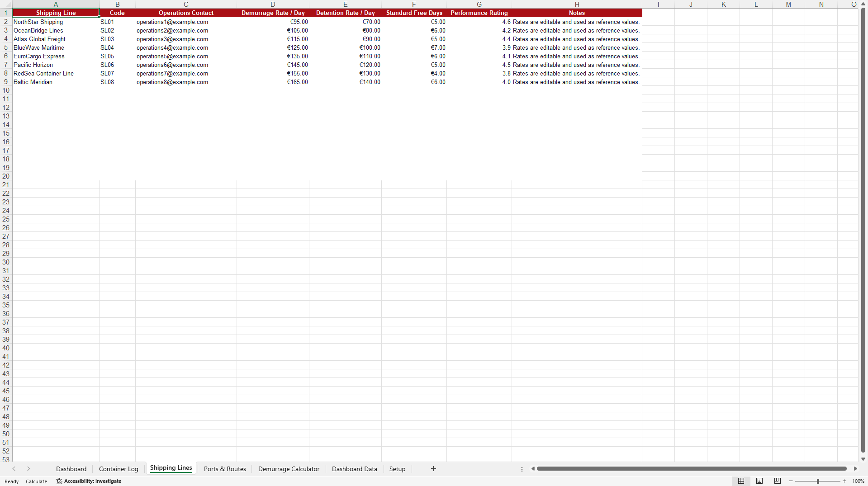Open the Ports & Routes sheet
Image resolution: width=868 pixels, height=486 pixels.
[225, 469]
